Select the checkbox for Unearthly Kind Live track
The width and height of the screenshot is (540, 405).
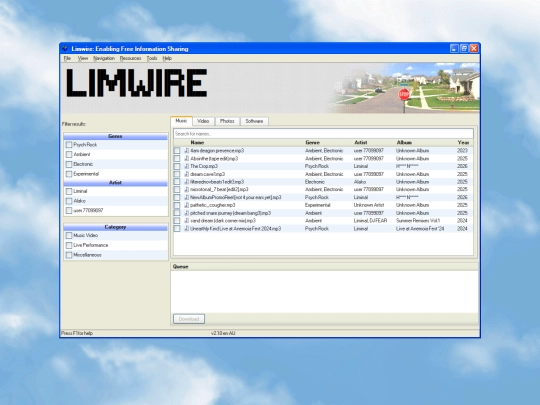point(177,229)
